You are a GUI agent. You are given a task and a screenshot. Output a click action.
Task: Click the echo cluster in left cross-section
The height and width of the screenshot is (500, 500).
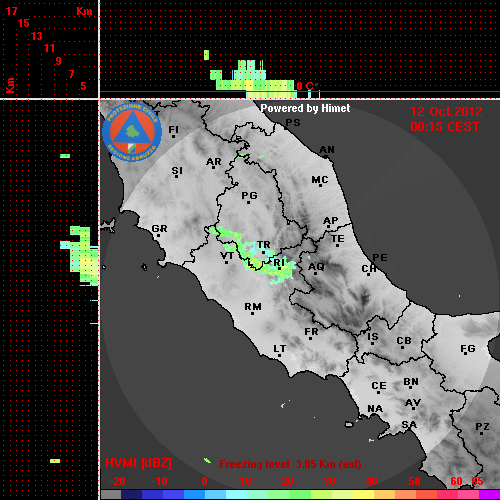pos(82,256)
